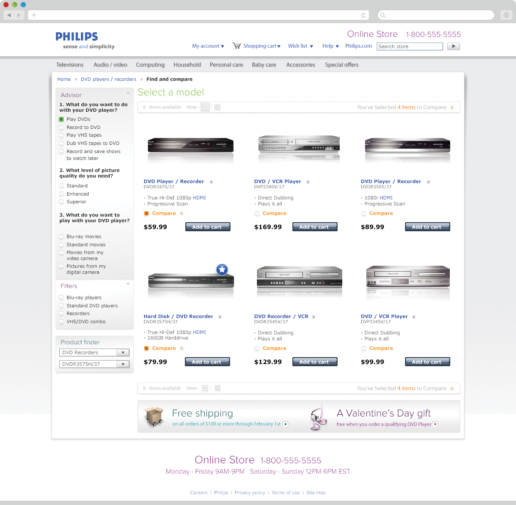Check Record to DVD option

coord(61,127)
